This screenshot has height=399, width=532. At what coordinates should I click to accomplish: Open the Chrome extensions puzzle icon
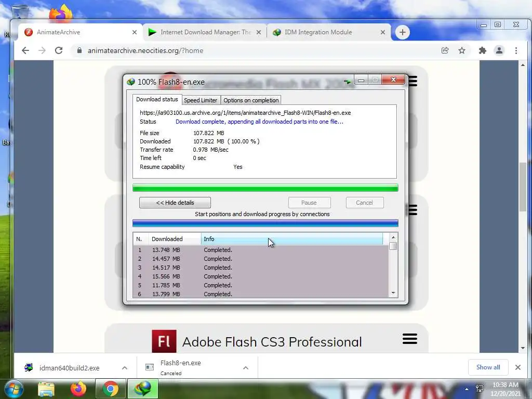tap(483, 50)
